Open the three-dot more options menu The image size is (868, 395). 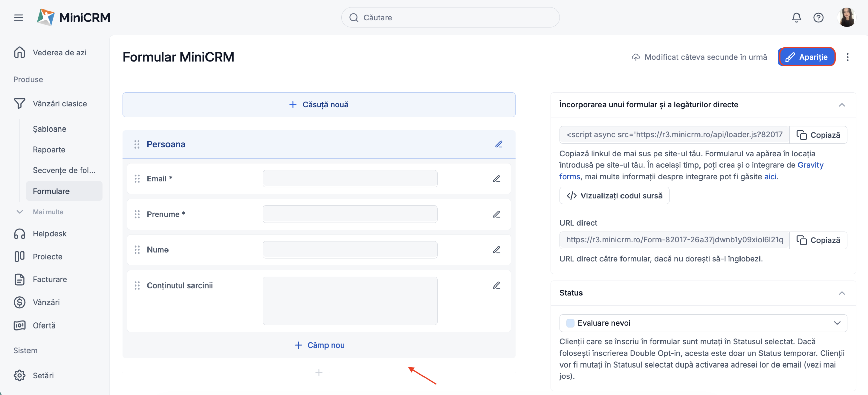coord(847,57)
